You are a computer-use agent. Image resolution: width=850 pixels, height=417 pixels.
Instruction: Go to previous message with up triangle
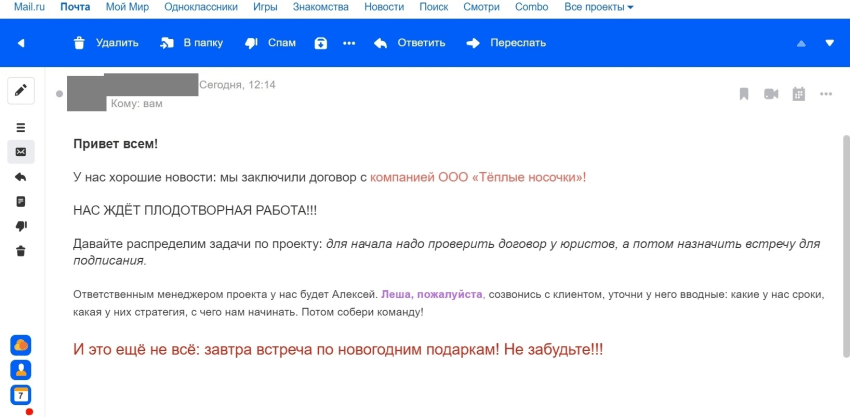pyautogui.click(x=801, y=43)
